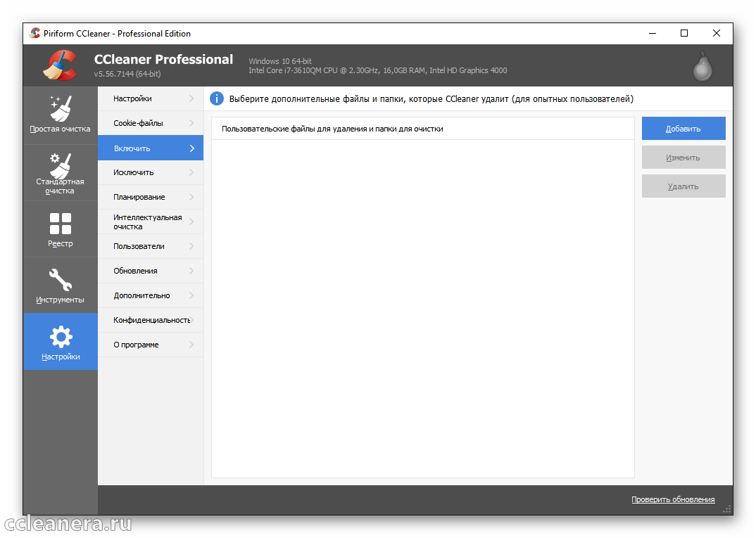Click the blue info icon

pyautogui.click(x=217, y=99)
